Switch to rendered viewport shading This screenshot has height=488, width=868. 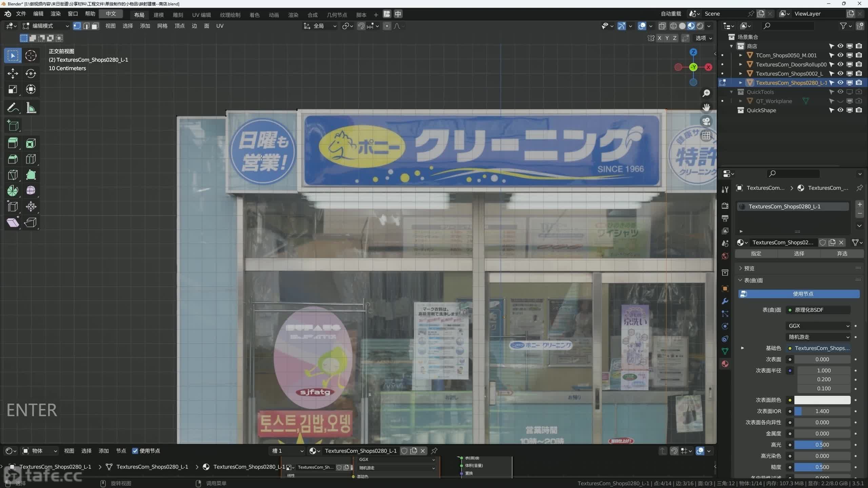(700, 26)
